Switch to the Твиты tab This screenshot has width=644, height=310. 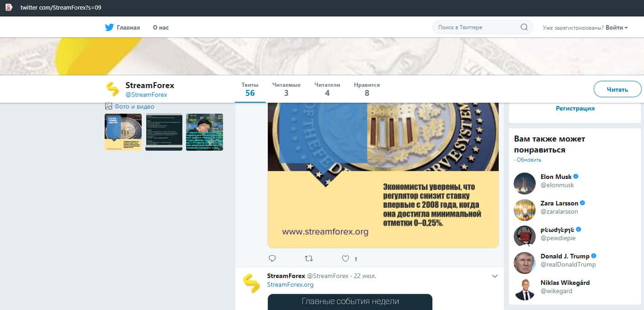click(x=250, y=89)
